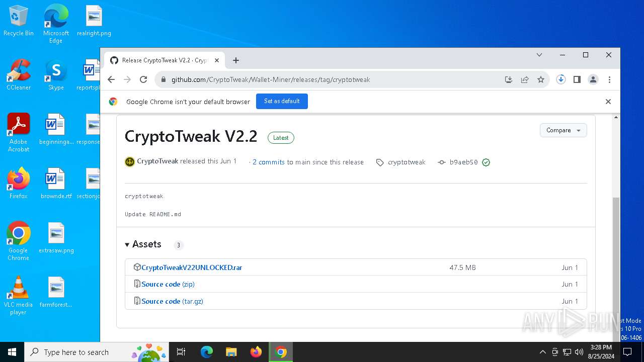
Task: Open brownde.rtf document
Action: click(56, 184)
